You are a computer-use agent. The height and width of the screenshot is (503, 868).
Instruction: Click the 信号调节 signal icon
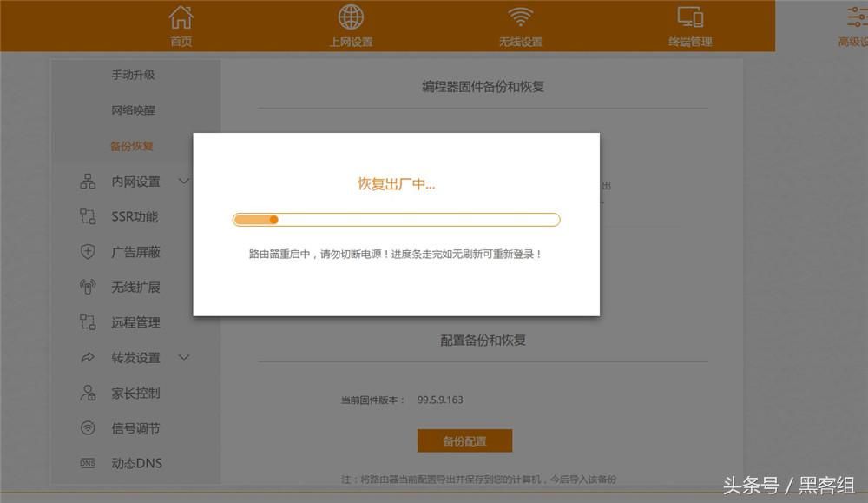pos(88,427)
